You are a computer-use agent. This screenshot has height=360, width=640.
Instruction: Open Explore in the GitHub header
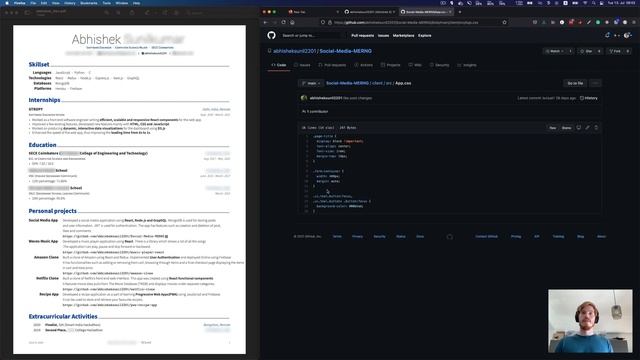click(x=424, y=36)
